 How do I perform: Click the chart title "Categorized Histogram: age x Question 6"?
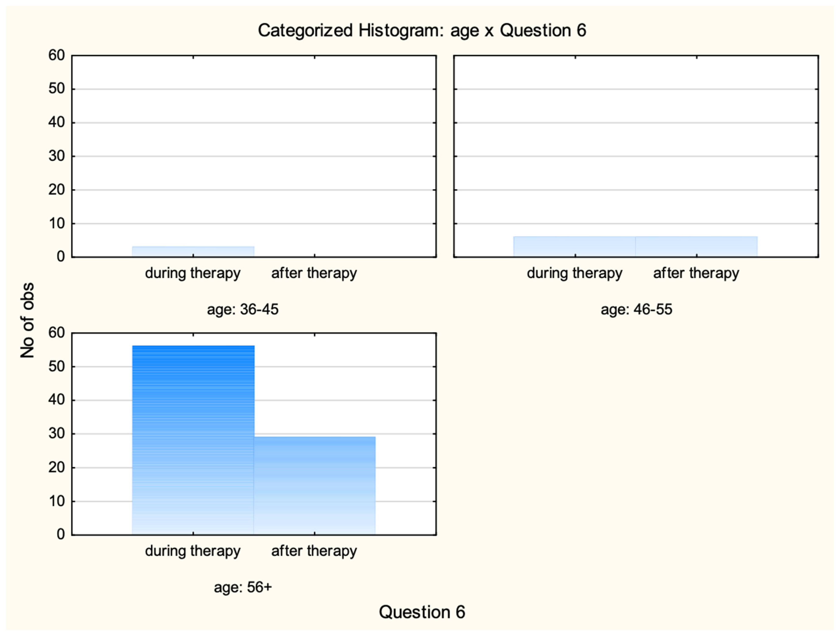pyautogui.click(x=422, y=31)
